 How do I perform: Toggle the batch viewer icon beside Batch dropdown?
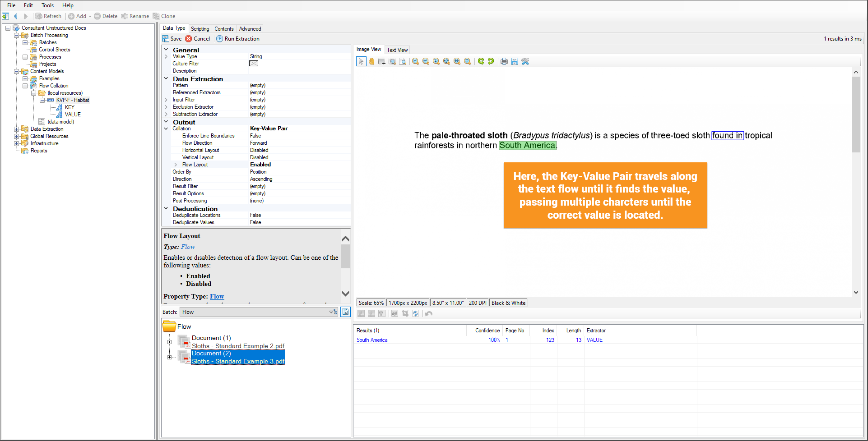[345, 312]
